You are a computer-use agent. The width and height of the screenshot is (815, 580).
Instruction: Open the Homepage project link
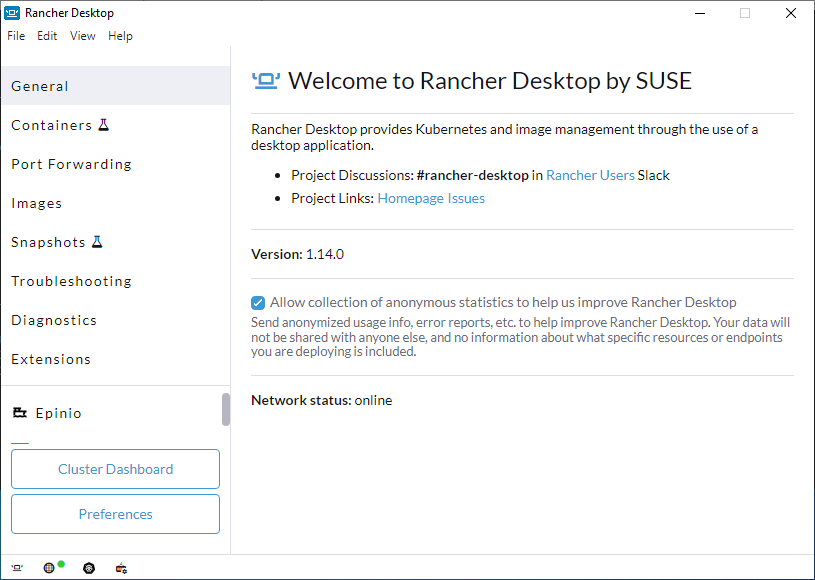tap(410, 198)
